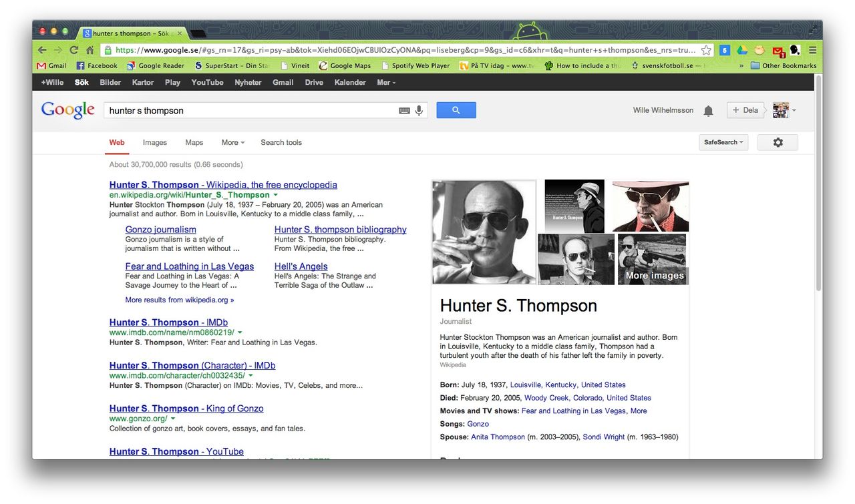This screenshot has width=855, height=504.
Task: Open Bilder in the black Google bar
Action: pyautogui.click(x=110, y=82)
